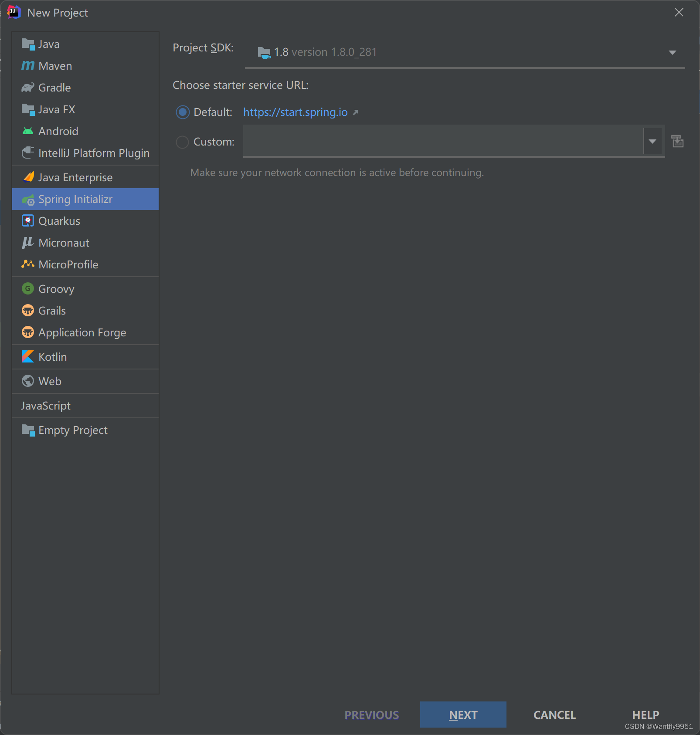This screenshot has width=700, height=735.
Task: Select Java FX project type
Action: click(x=85, y=109)
